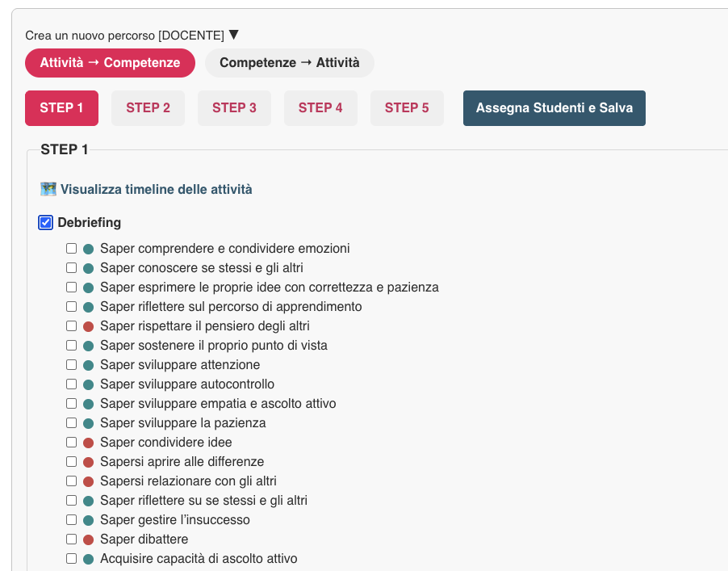Click red dot next to 'Saper condividere idee'
The height and width of the screenshot is (571, 728).
pos(89,443)
